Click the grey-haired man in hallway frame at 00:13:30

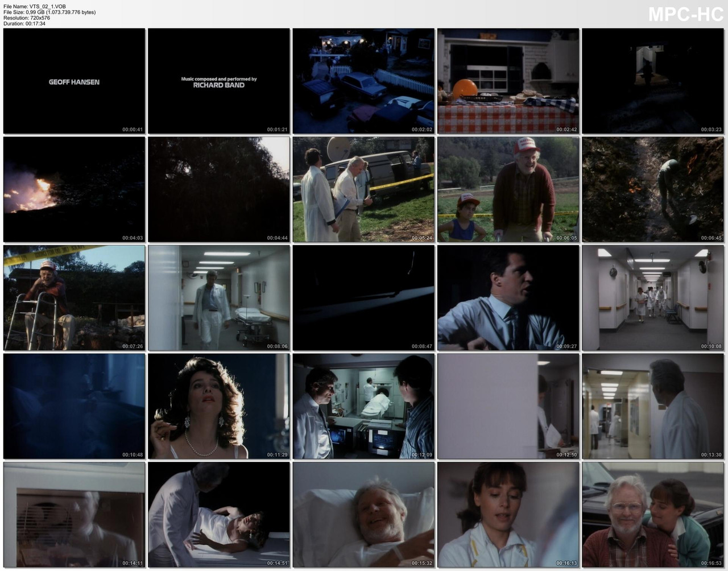coord(653,406)
